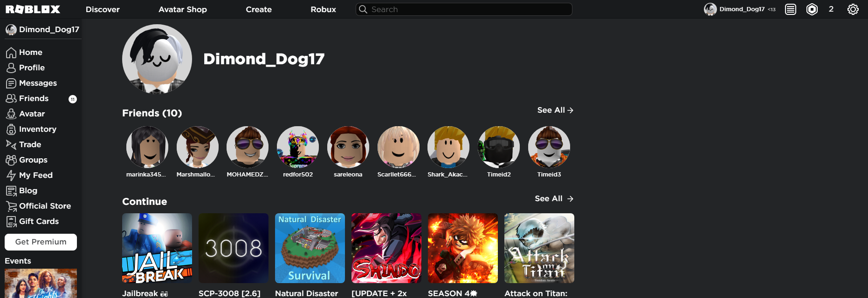Open the Groups sidebar item

point(33,160)
